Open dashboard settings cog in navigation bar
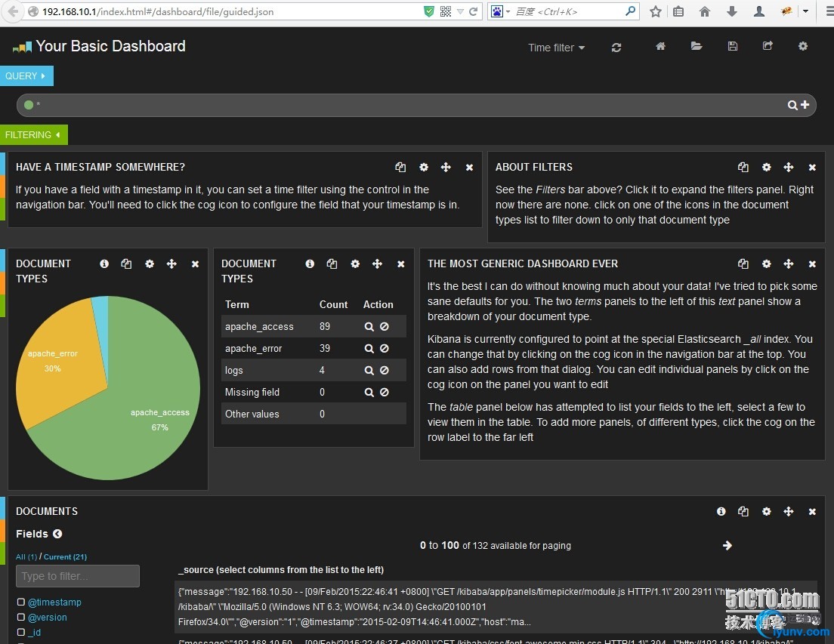The height and width of the screenshot is (644, 834). click(803, 47)
